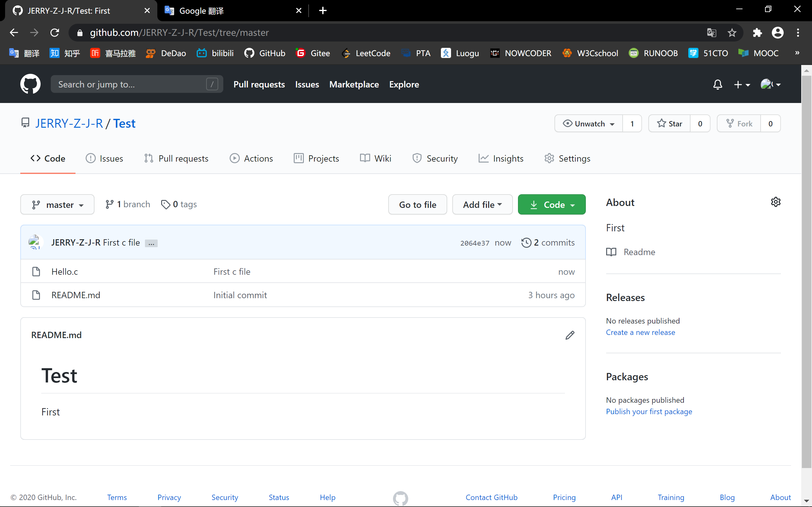
Task: Expand the Add file dropdown
Action: point(482,205)
